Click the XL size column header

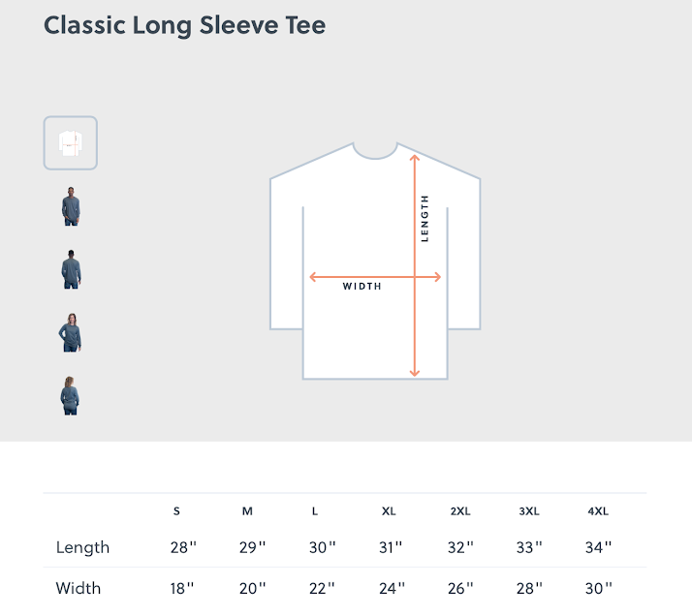(389, 511)
